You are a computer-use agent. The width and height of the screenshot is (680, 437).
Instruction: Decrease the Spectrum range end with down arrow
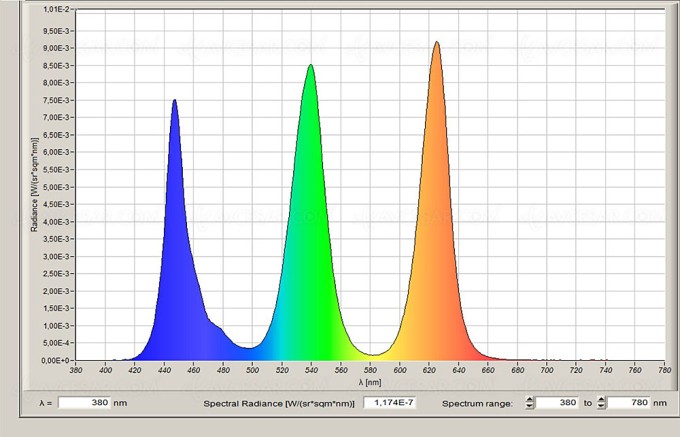click(x=601, y=406)
